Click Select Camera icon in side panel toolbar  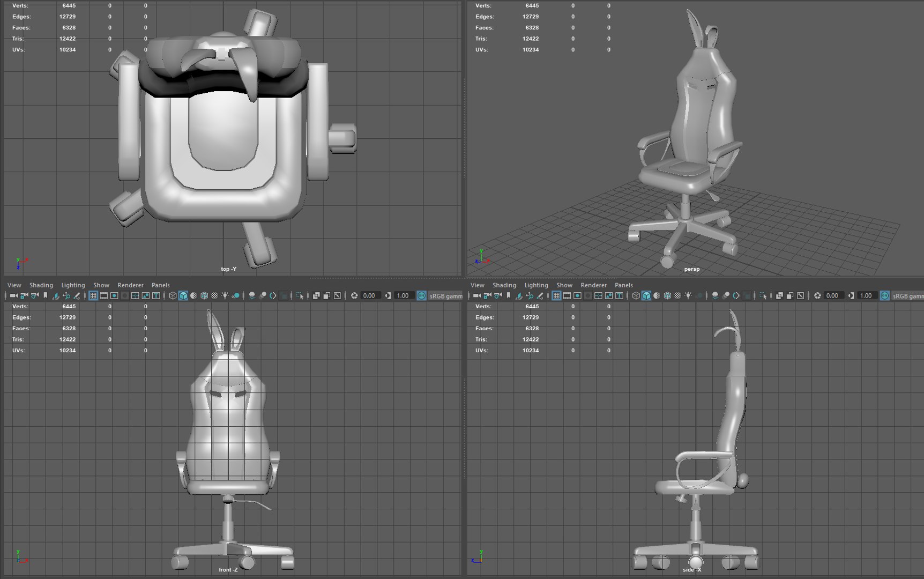point(477,295)
